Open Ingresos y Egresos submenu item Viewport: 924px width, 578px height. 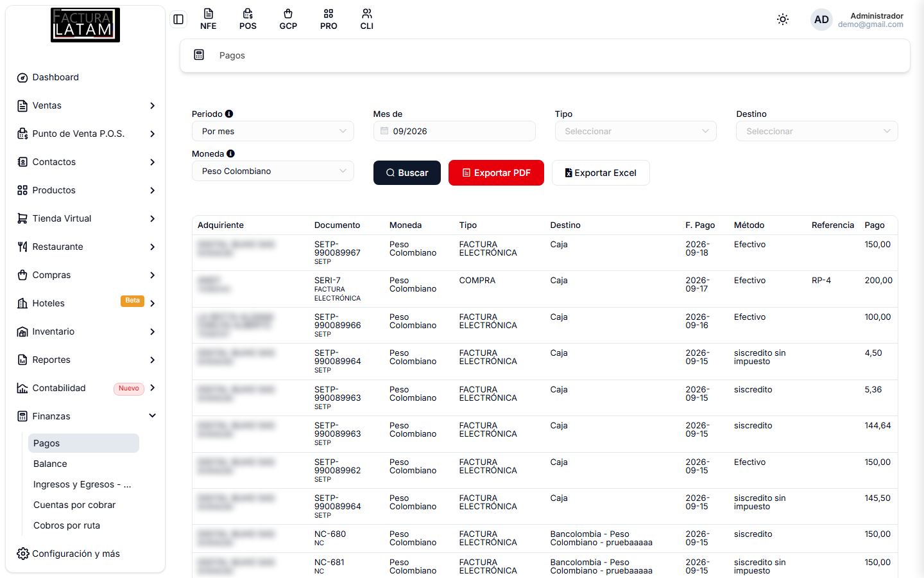coord(83,484)
